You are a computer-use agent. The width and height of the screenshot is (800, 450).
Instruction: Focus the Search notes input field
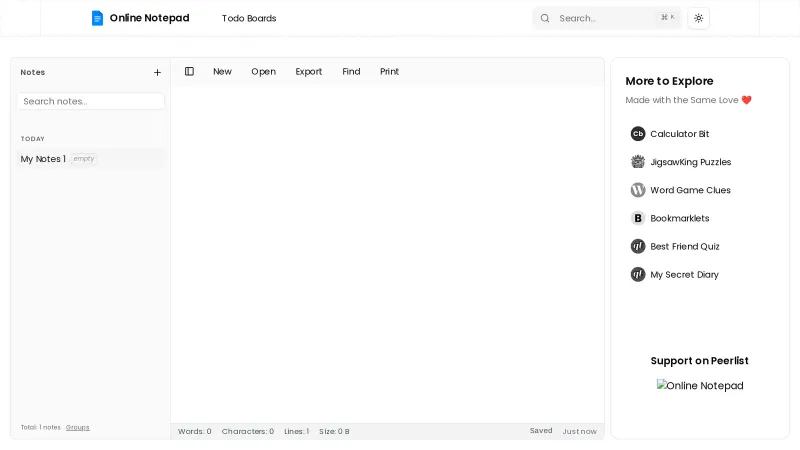tap(90, 101)
